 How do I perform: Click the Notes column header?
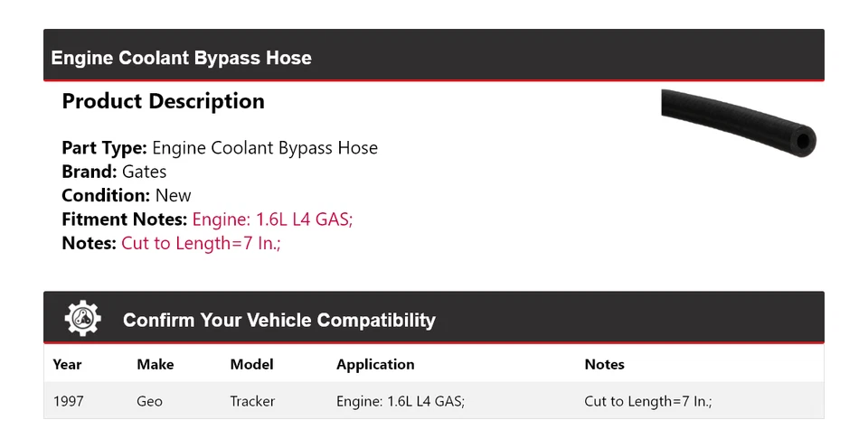604,364
